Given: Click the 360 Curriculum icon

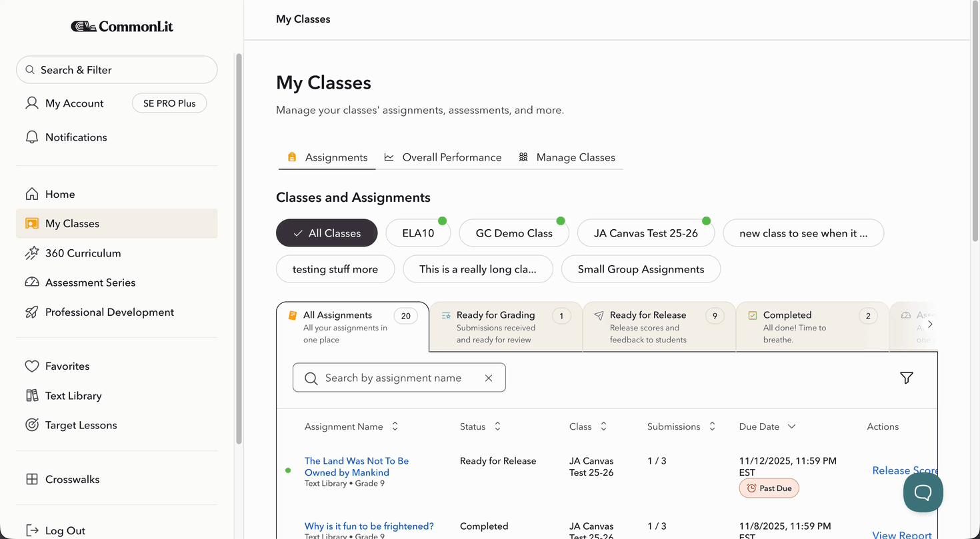Looking at the screenshot, I should 31,253.
